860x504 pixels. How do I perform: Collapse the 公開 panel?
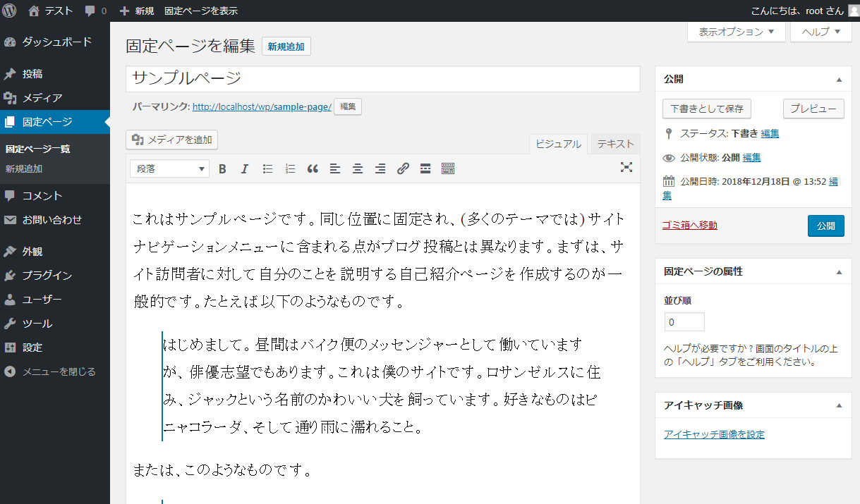(x=838, y=80)
